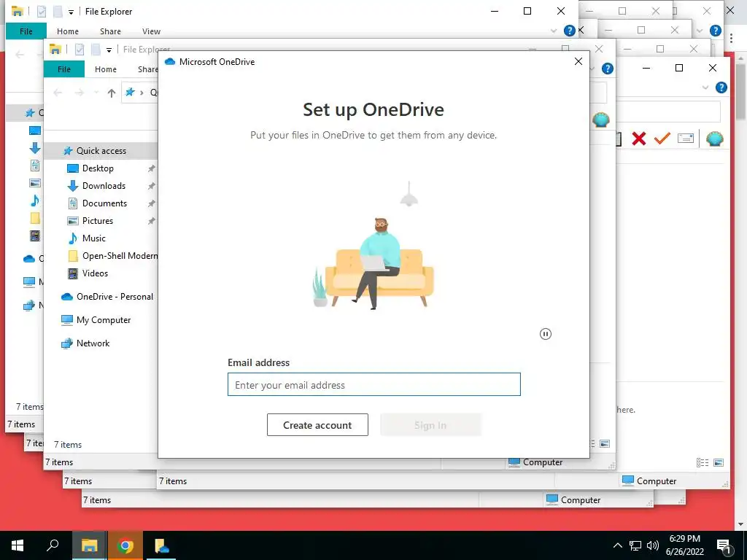
Task: Click Help icon of rearmost File Explorer
Action: (x=569, y=31)
